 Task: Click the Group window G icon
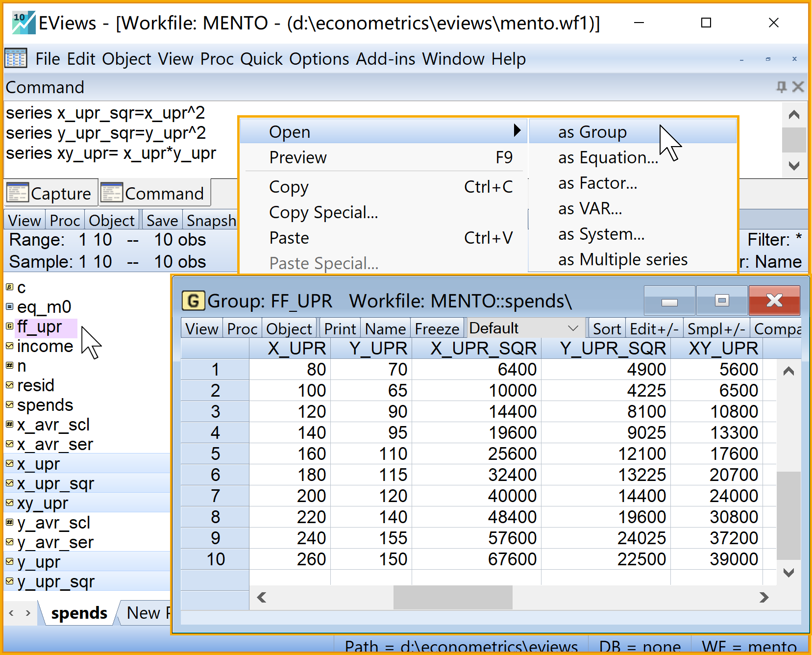[x=193, y=301]
